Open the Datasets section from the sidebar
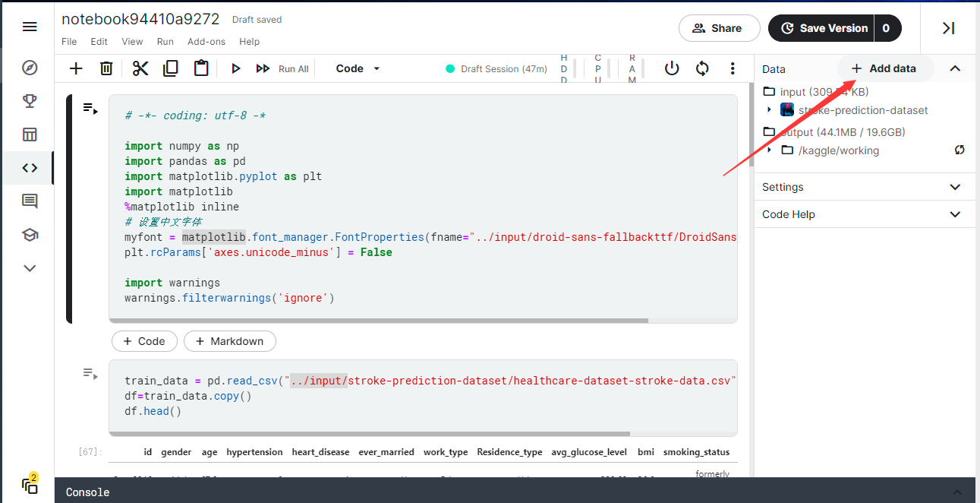This screenshot has height=503, width=980. click(x=29, y=134)
